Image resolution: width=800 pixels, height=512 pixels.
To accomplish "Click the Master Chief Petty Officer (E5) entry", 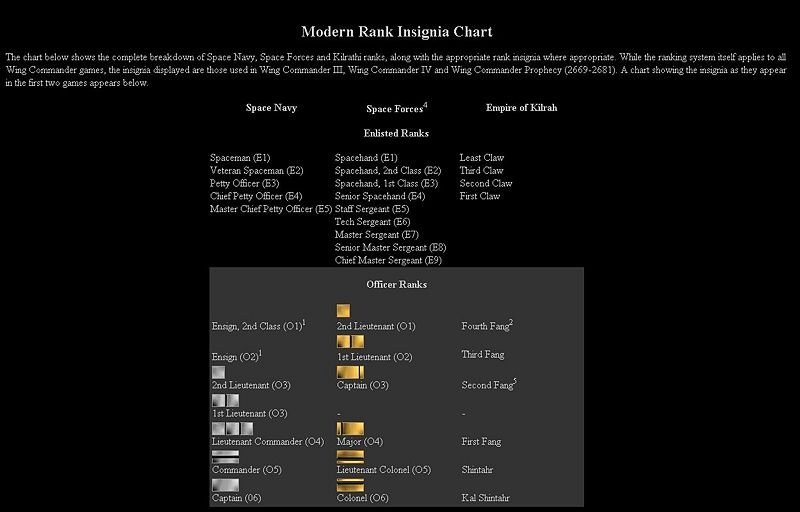I will 270,209.
